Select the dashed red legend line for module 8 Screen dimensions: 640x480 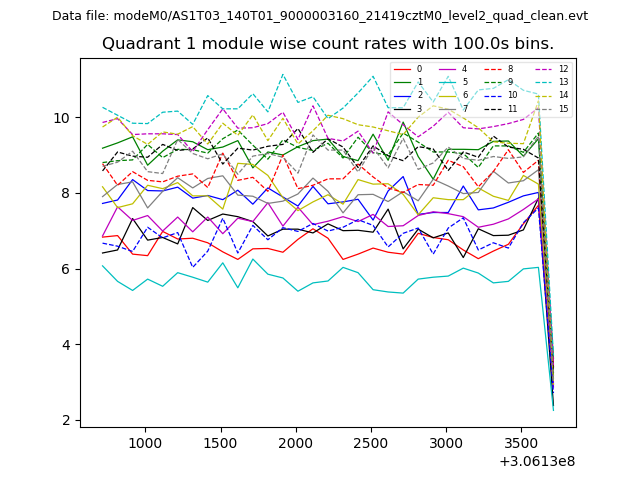(x=493, y=69)
